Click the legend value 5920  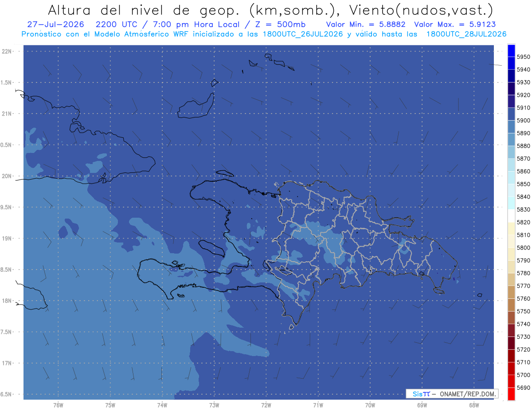click(x=524, y=95)
